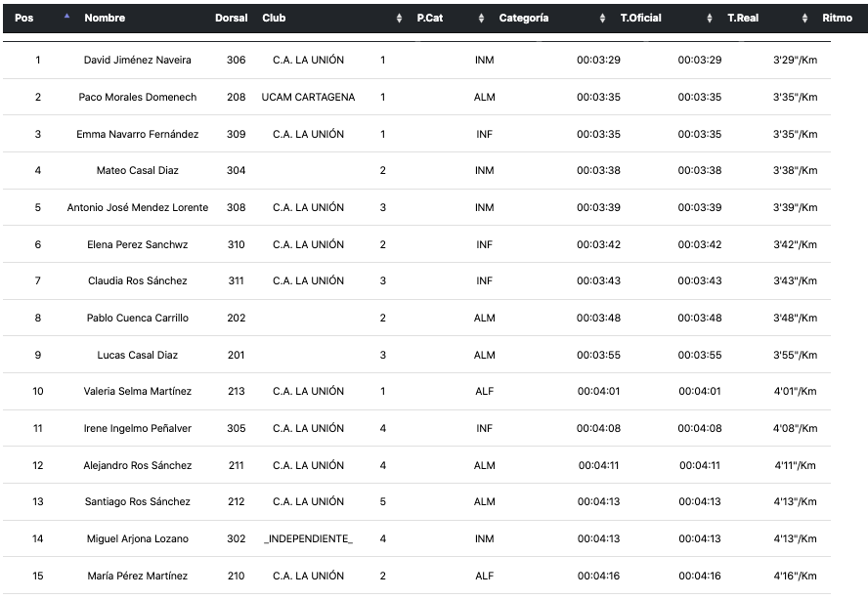The height and width of the screenshot is (599, 868).
Task: Click the sort arrows right of T.Real header
Action: pos(804,19)
